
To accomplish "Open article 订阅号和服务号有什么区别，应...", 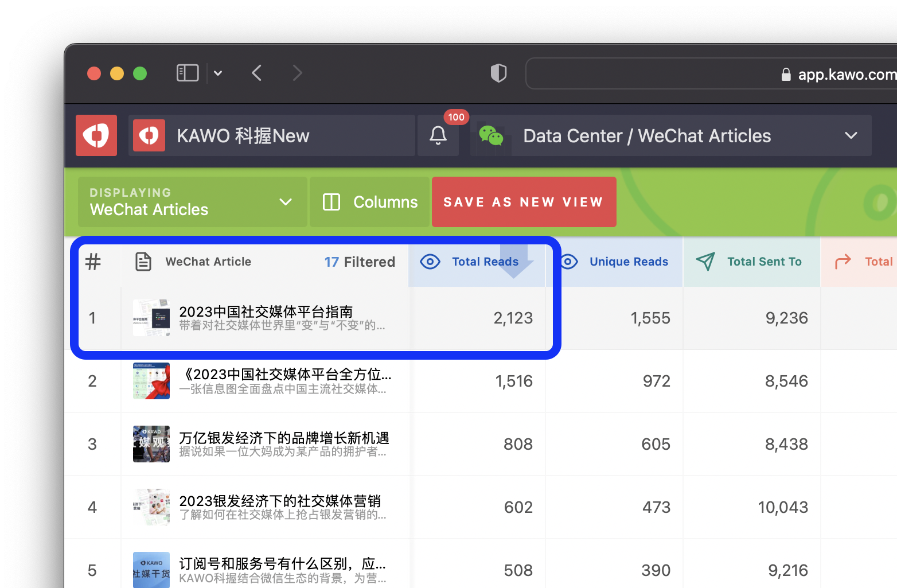I will [x=282, y=564].
